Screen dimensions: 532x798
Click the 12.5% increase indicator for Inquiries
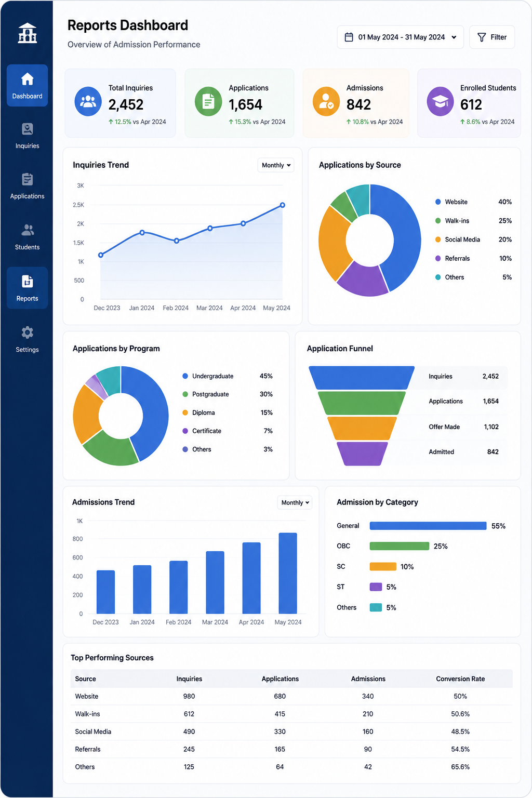[x=120, y=122]
